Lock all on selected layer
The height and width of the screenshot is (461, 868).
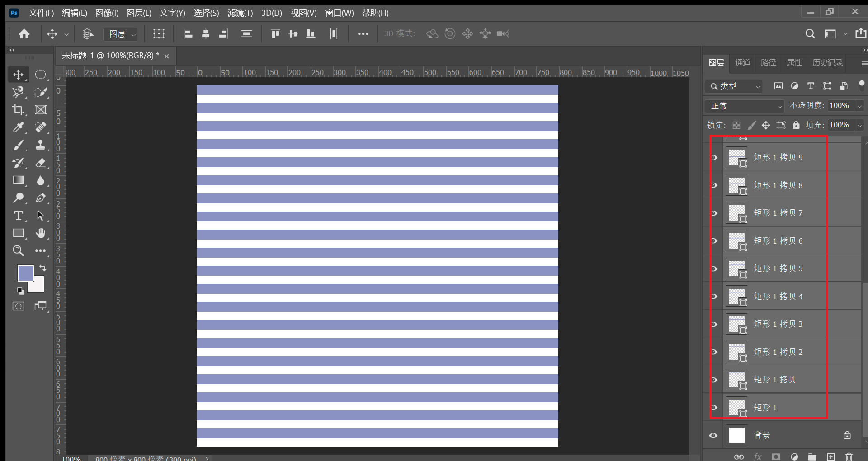pos(796,125)
